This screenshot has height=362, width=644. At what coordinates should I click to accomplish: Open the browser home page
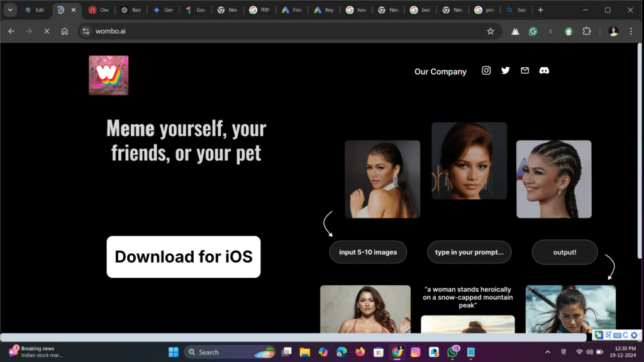click(x=65, y=31)
